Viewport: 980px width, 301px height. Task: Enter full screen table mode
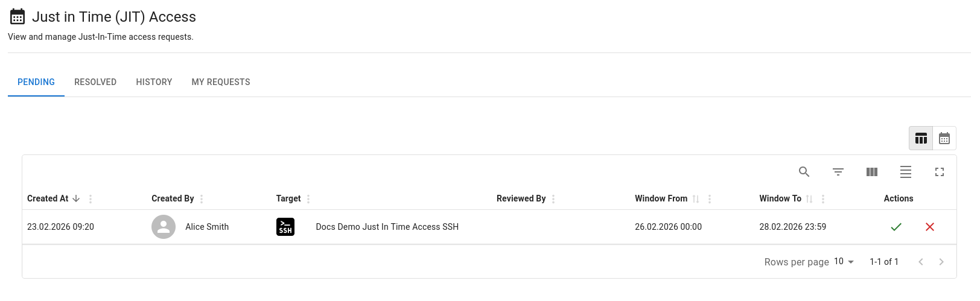point(940,172)
